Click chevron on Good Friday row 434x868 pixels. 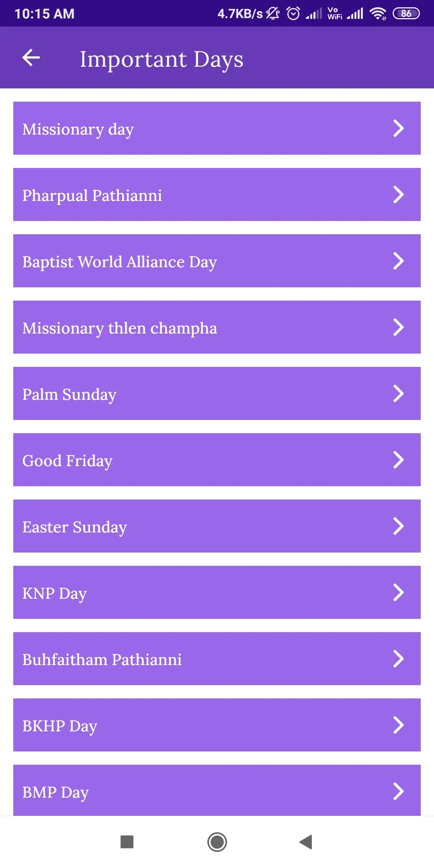[x=398, y=460]
